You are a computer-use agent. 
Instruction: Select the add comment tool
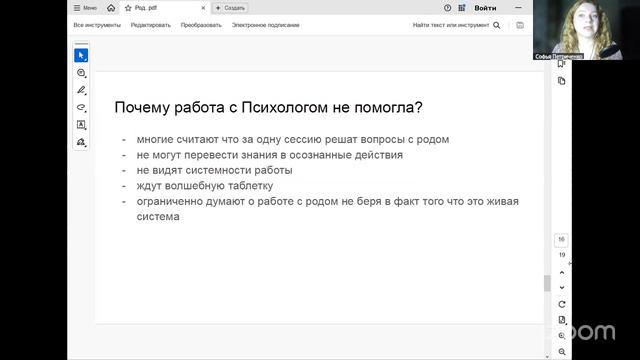[81, 73]
